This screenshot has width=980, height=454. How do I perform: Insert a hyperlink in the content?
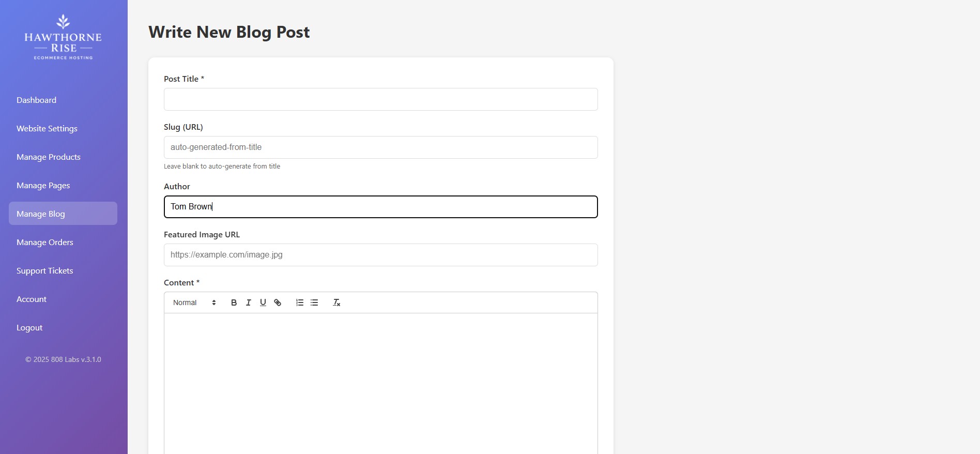pos(278,302)
